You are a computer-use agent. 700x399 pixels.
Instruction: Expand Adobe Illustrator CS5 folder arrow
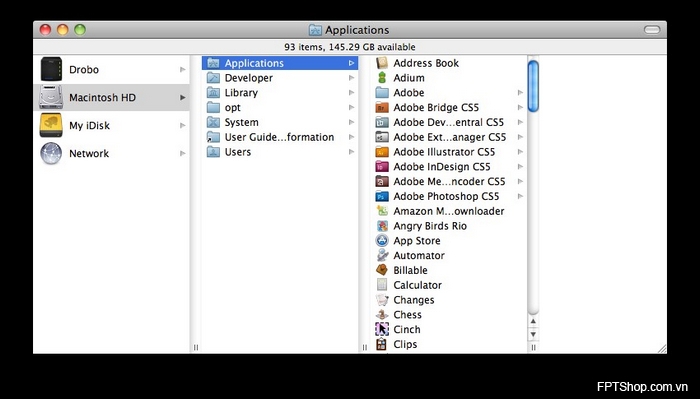coord(520,152)
